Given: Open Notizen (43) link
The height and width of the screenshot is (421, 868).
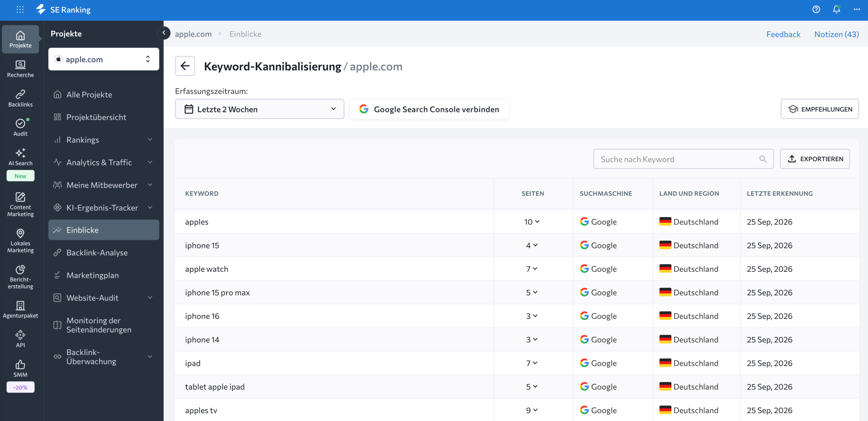Looking at the screenshot, I should [x=836, y=34].
